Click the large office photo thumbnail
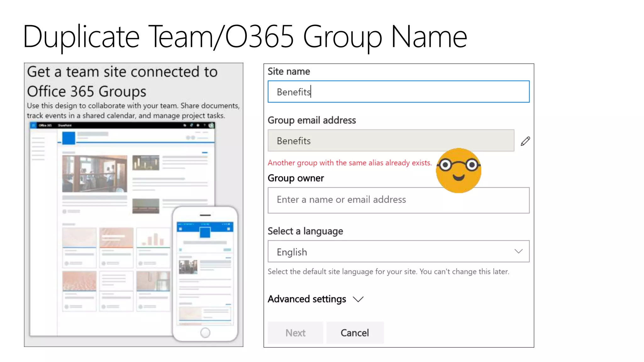Image resolution: width=644 pixels, height=362 pixels. click(95, 173)
